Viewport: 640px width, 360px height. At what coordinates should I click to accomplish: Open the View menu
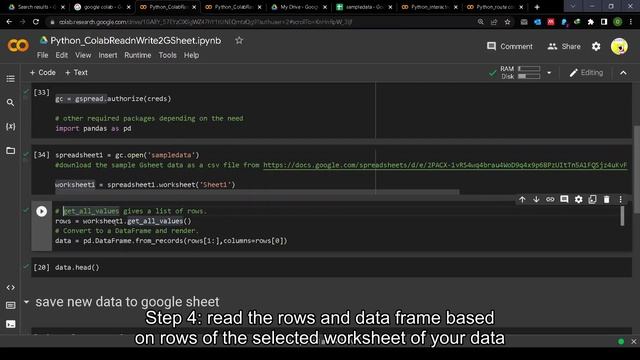(83, 55)
